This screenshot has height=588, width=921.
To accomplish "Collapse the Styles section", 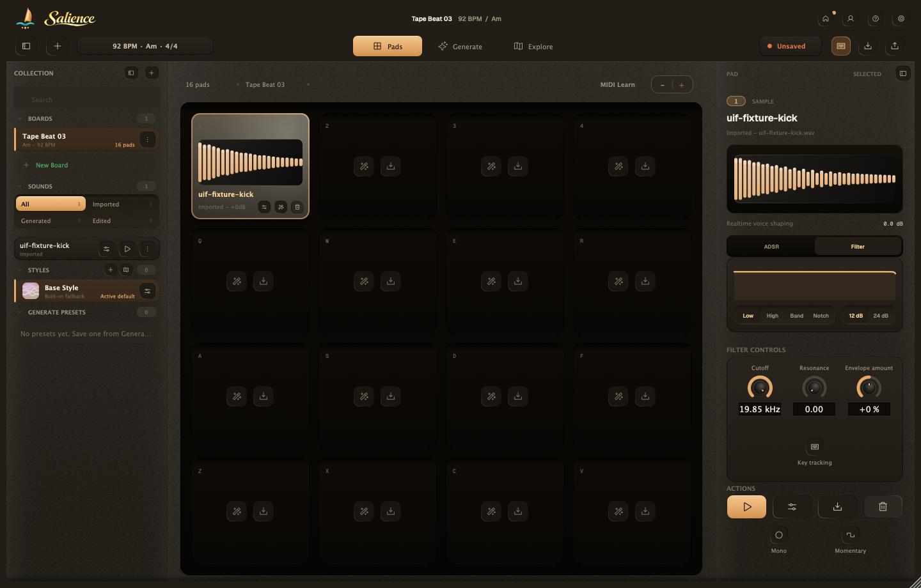I will 20,270.
